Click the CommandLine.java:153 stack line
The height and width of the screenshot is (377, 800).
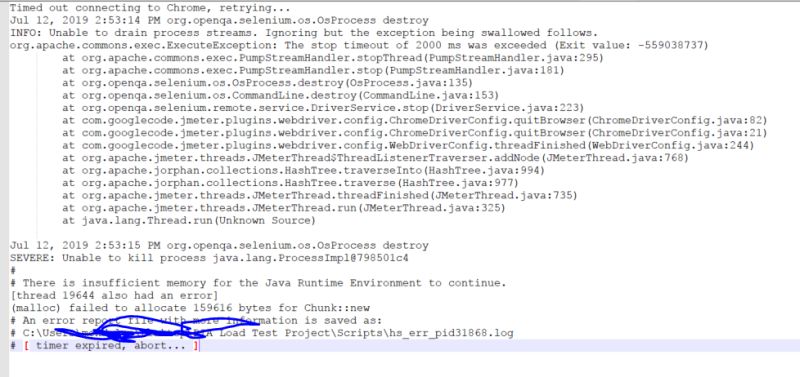pyautogui.click(x=281, y=95)
